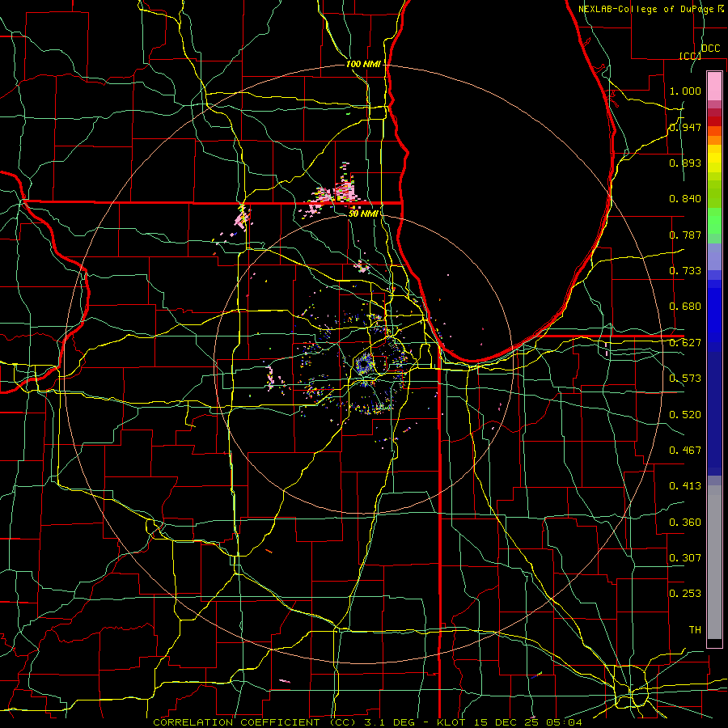The height and width of the screenshot is (728, 728).
Task: Click the "50 NMI" range ring label
Action: coord(363,214)
